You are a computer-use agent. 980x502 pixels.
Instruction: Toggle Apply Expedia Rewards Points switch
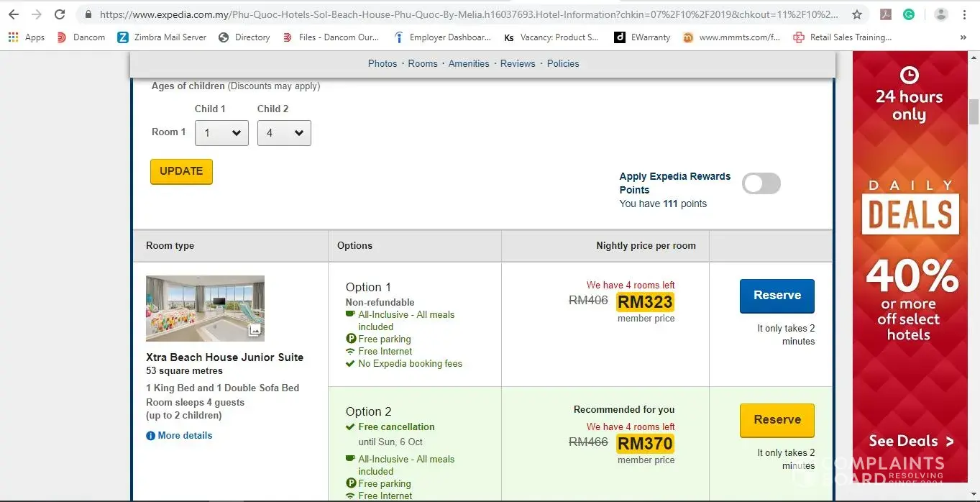pos(761,183)
